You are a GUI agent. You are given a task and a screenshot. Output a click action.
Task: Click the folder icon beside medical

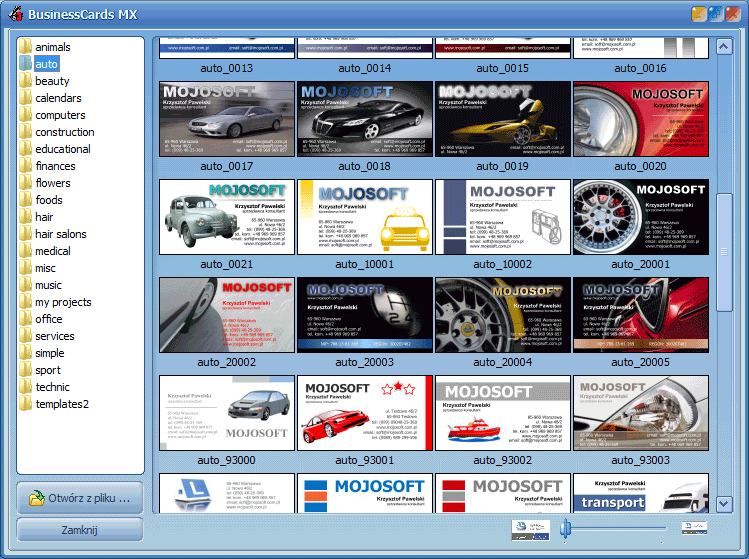(25, 250)
